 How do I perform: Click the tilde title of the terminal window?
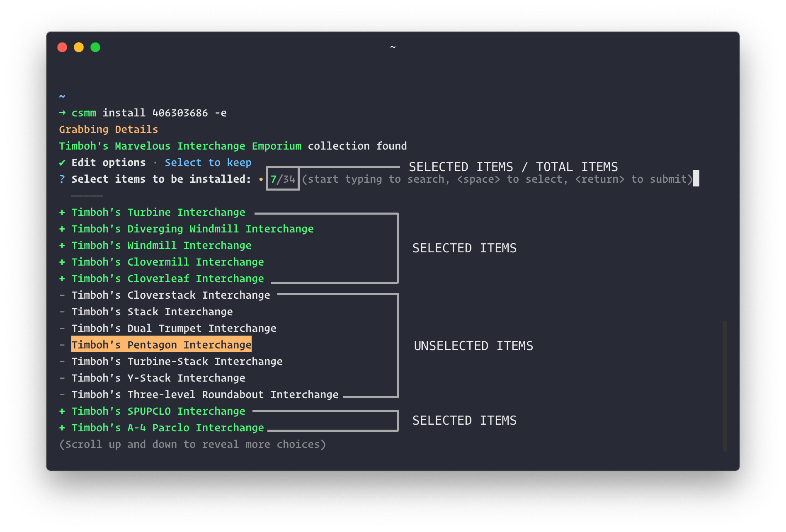pos(393,47)
